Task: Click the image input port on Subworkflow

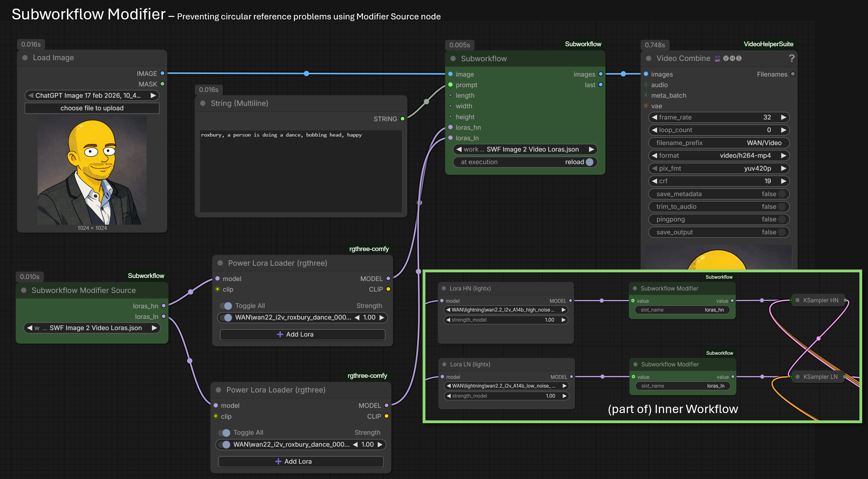Action: coord(450,74)
